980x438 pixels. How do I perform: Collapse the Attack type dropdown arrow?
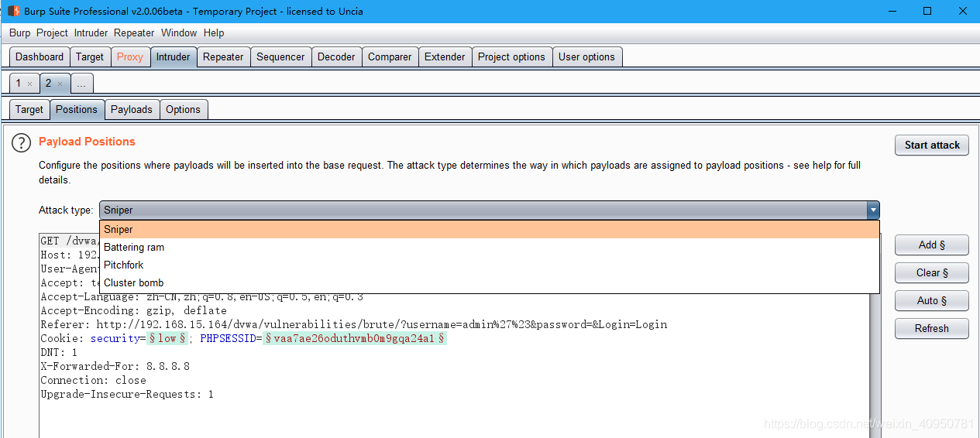pyautogui.click(x=873, y=210)
